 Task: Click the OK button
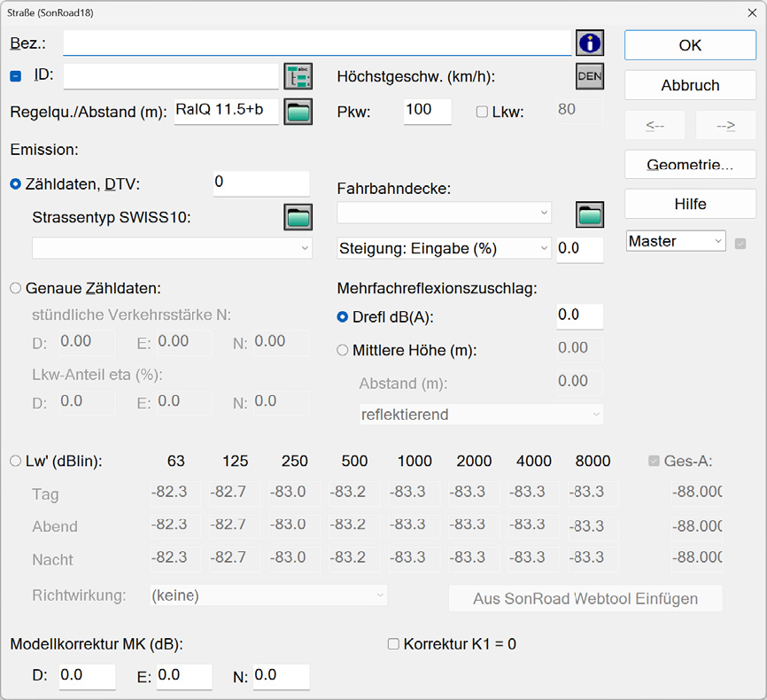690,45
